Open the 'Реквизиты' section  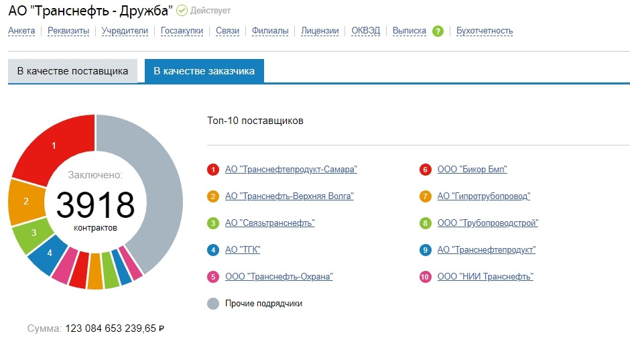pos(68,31)
